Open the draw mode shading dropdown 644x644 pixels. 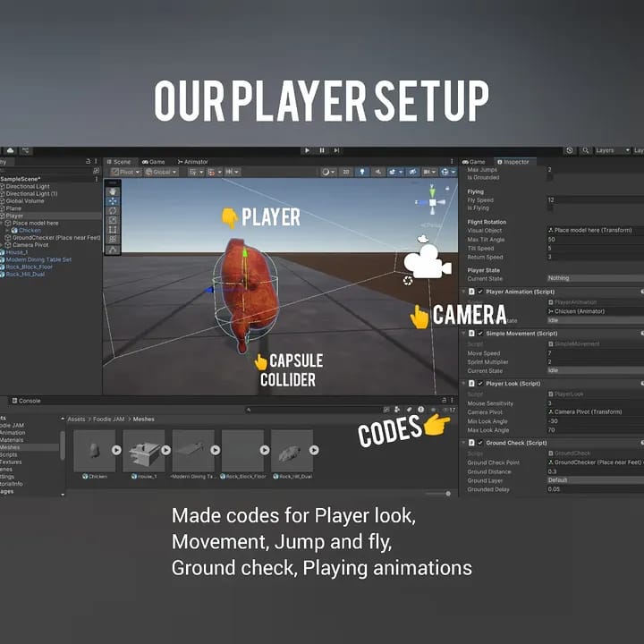[328, 172]
